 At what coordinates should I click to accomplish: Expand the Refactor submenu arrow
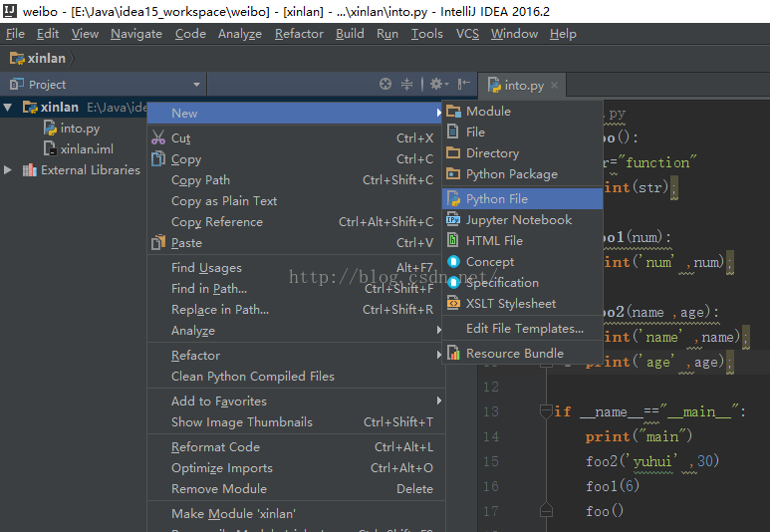coord(439,355)
